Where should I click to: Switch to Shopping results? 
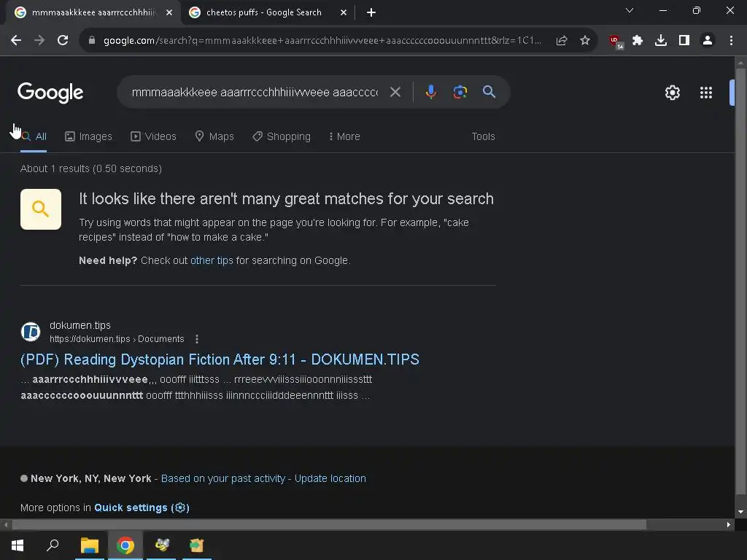pos(282,136)
